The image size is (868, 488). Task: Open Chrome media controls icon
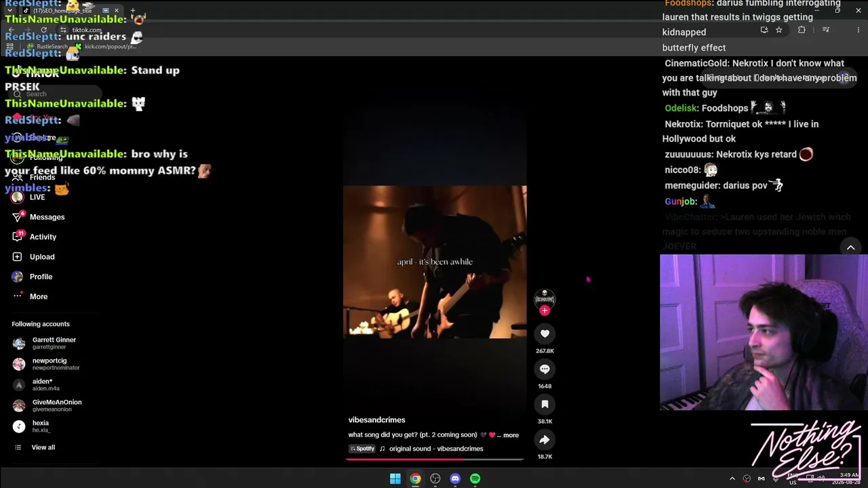pyautogui.click(x=826, y=30)
